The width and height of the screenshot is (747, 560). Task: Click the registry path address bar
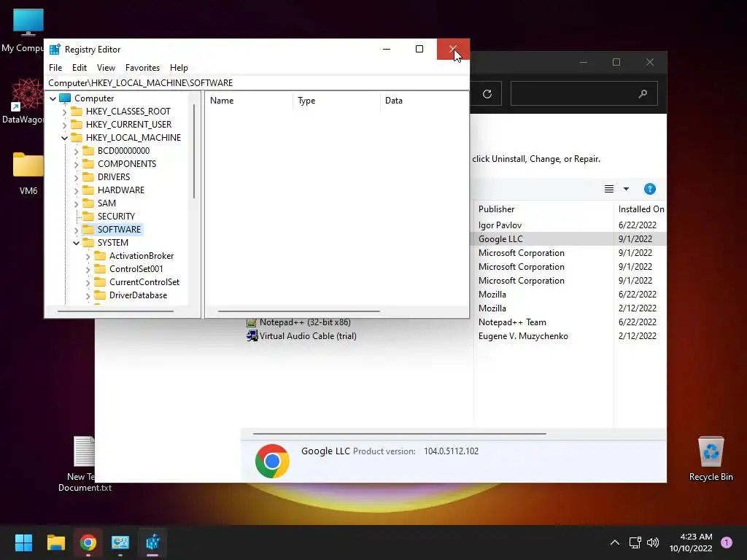256,83
